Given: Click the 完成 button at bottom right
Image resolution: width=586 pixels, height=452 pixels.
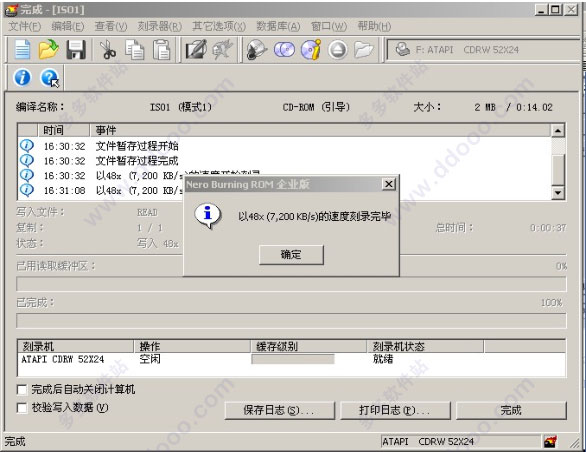Looking at the screenshot, I should 511,411.
